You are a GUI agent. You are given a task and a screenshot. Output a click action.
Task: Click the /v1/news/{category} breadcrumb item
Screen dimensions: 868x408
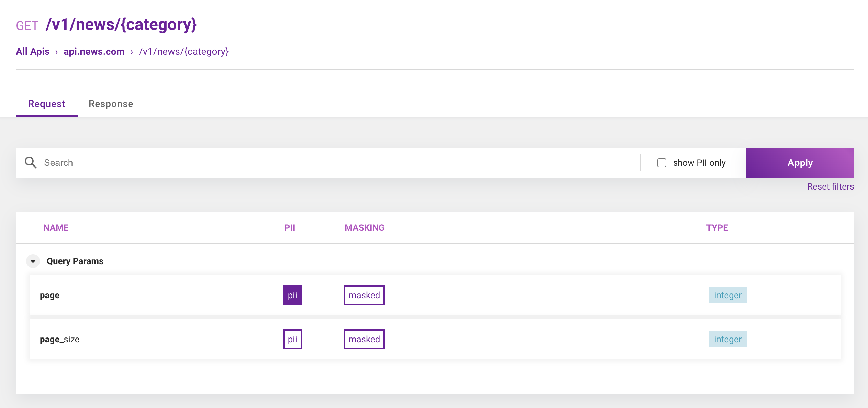click(184, 52)
